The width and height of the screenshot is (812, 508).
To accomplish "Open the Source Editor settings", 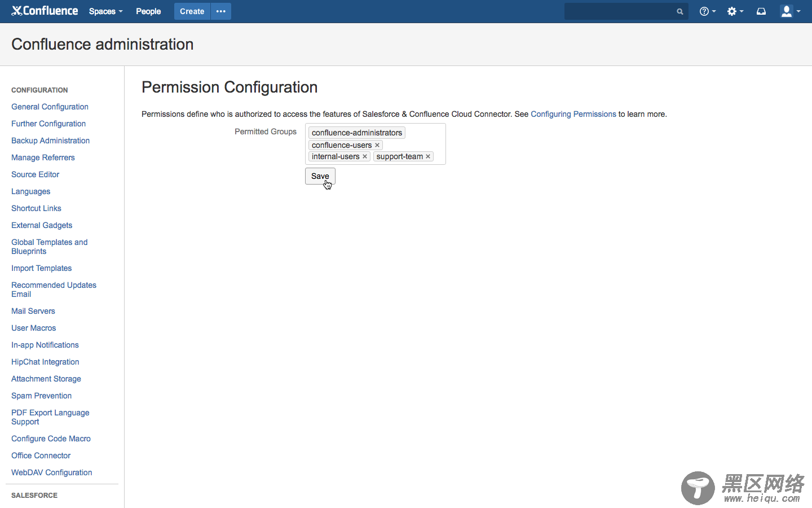I will click(x=35, y=174).
